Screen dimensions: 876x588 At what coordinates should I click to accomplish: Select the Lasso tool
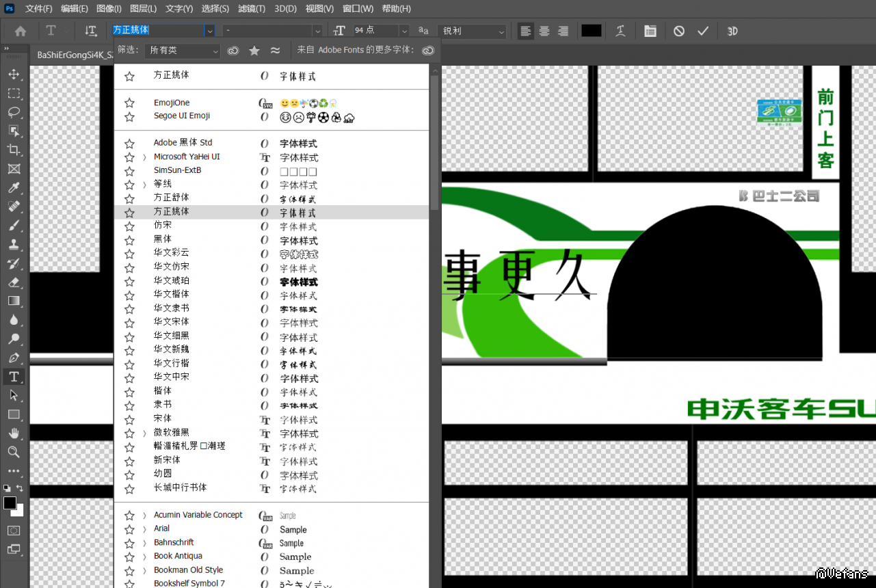coord(14,111)
